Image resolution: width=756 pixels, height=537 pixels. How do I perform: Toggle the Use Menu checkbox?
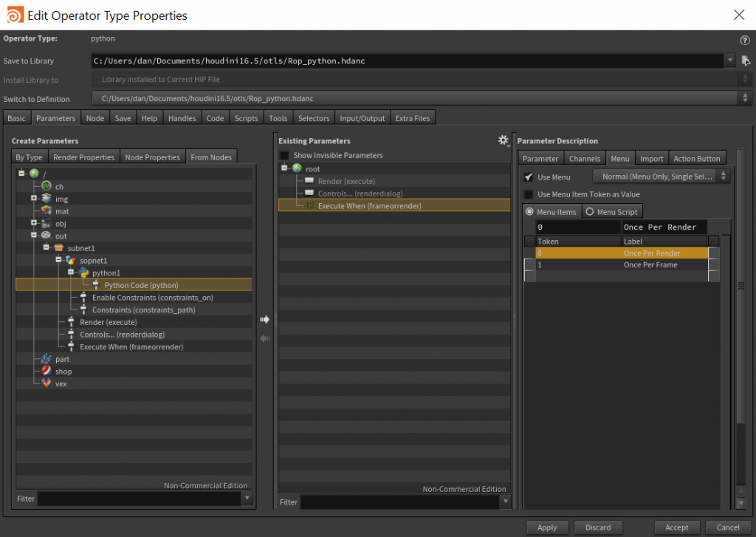(x=529, y=177)
